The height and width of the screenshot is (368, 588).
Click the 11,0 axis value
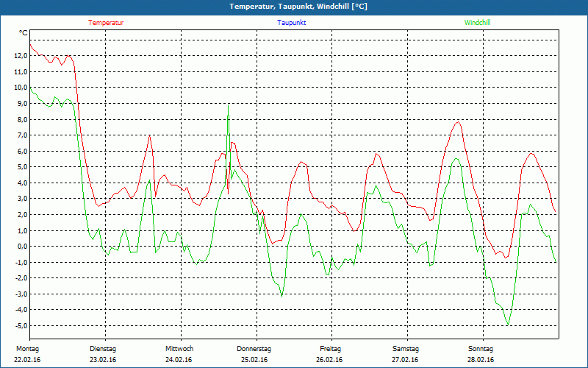[x=21, y=71]
